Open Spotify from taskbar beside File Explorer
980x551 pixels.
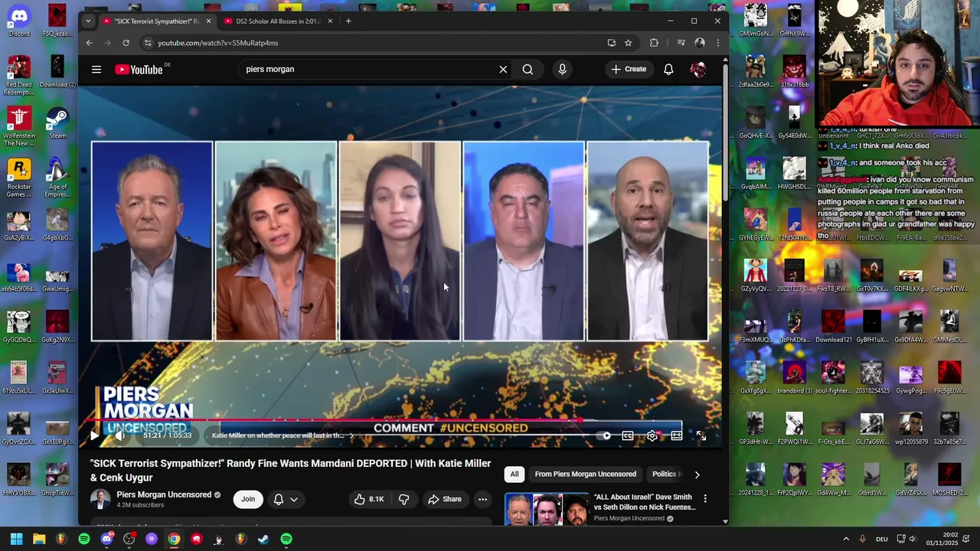(x=84, y=539)
